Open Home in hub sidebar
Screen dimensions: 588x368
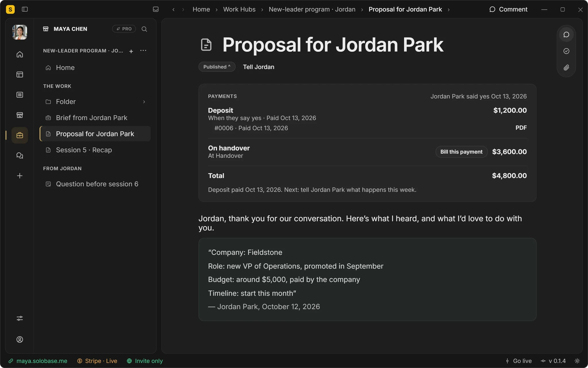tap(95, 68)
